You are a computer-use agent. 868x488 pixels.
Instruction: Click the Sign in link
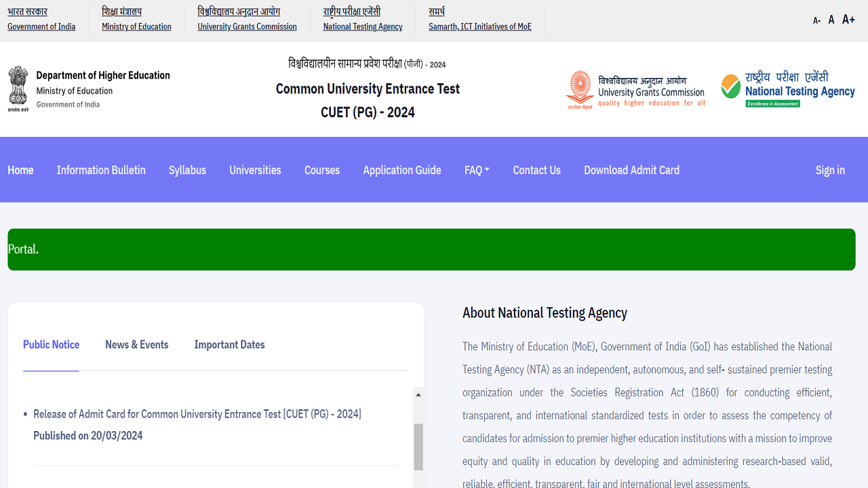coord(830,170)
